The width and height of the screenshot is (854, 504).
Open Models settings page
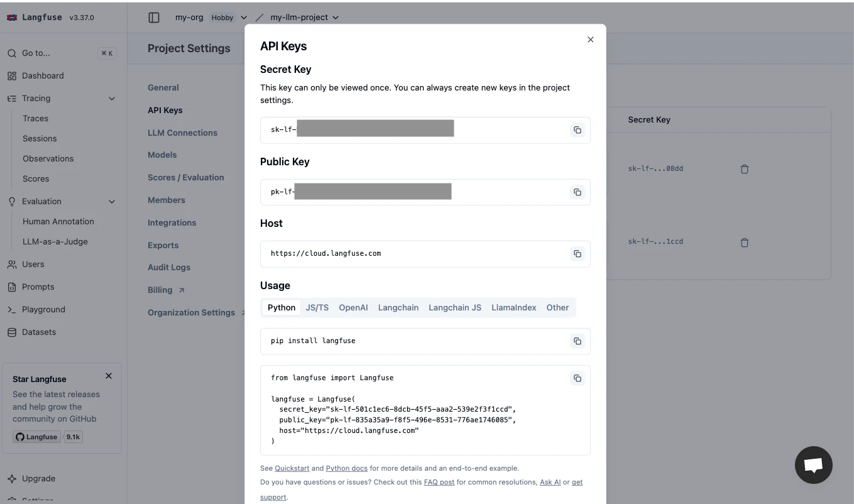[162, 155]
